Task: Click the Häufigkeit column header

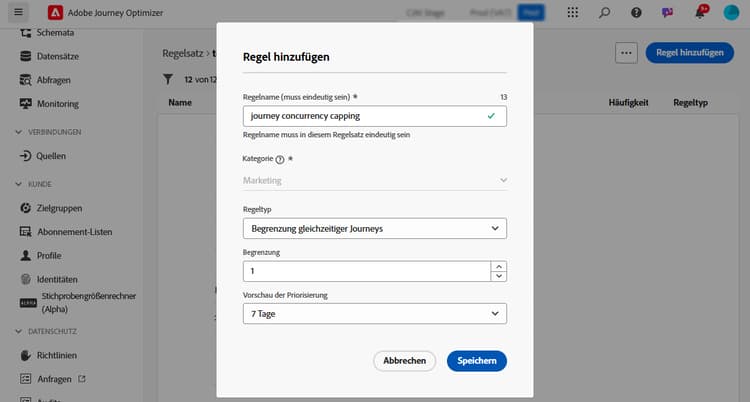Action: click(x=628, y=102)
